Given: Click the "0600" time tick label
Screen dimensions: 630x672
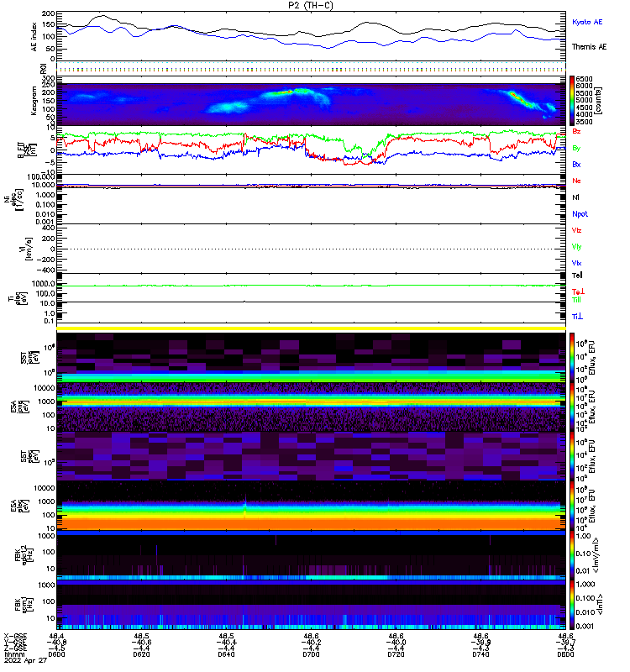Looking at the screenshot, I should [56, 654].
